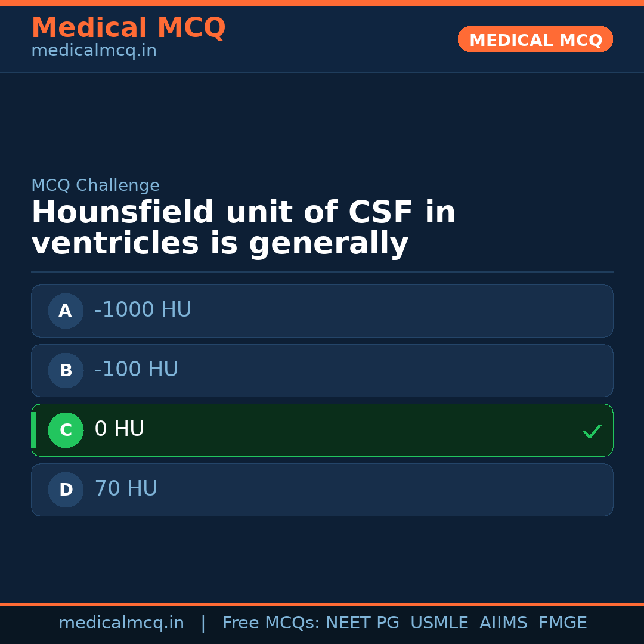Open the medicalmcq.in link in the footer
This screenshot has width=644, height=644.
121,623
